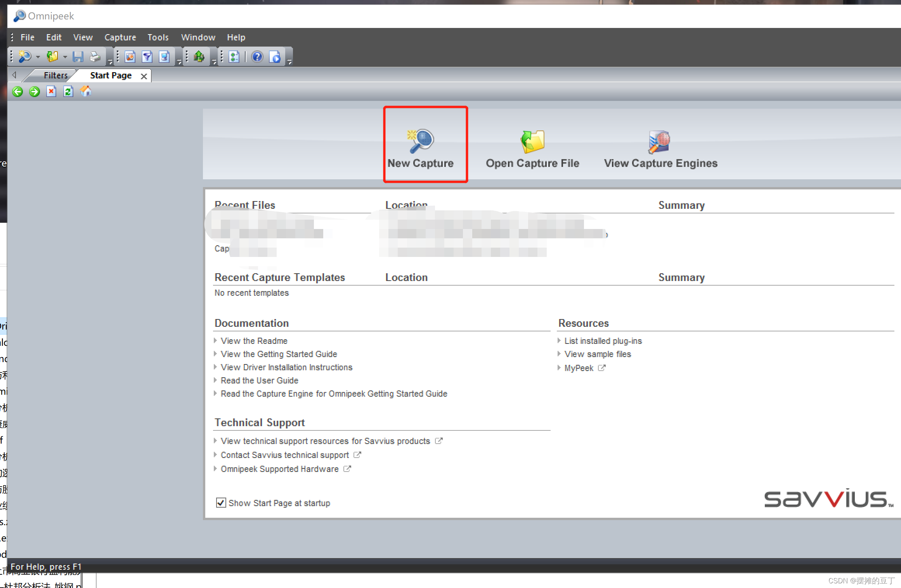Click the home page house icon
901x588 pixels.
point(86,92)
